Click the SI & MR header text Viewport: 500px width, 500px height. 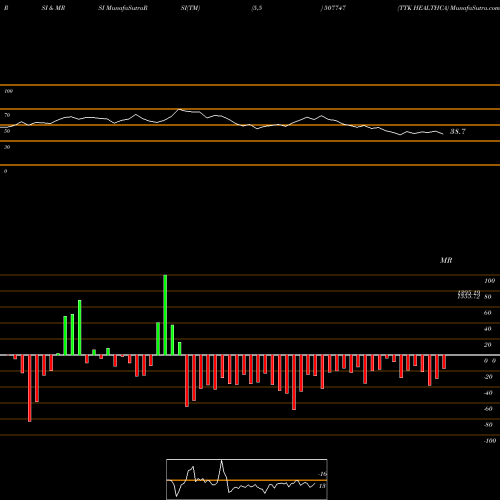[x=53, y=8]
